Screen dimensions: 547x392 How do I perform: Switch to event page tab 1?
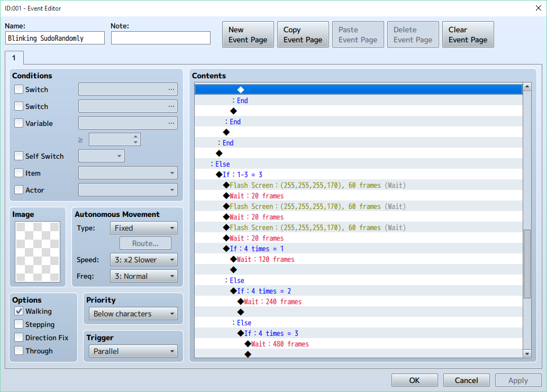(x=14, y=58)
